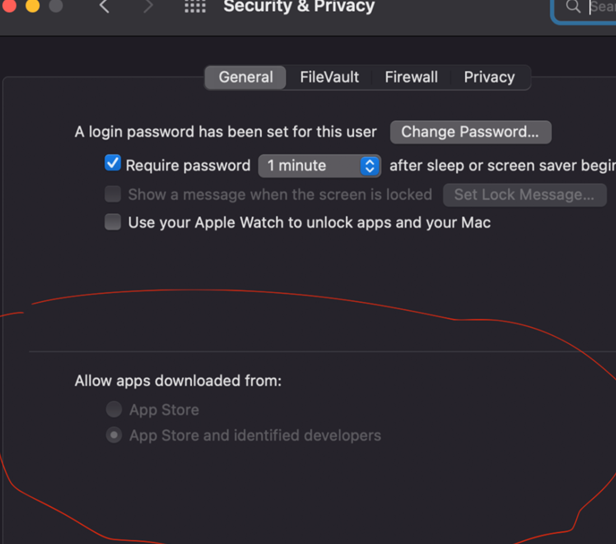Select the App Store radio button
This screenshot has width=616, height=544.
114,409
